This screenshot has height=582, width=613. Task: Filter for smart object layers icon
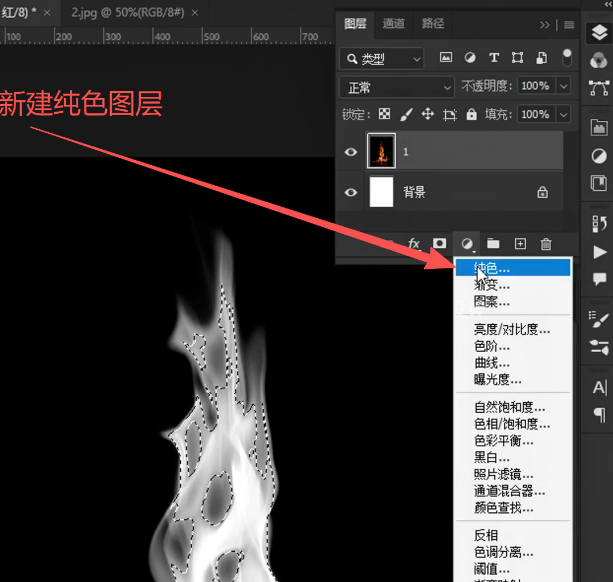(541, 58)
